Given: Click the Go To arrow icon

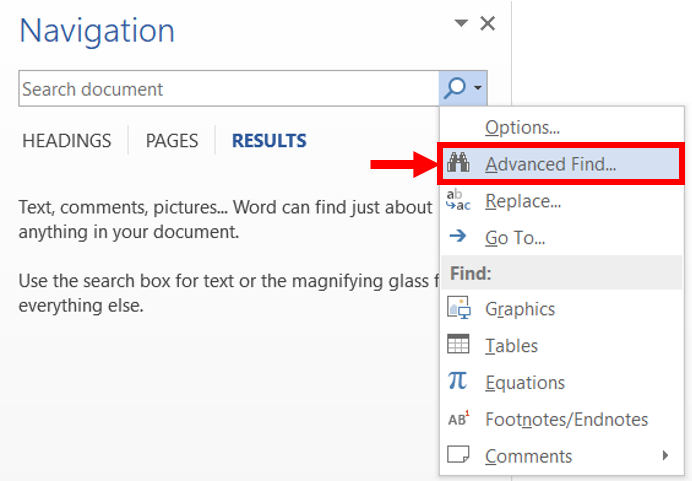Looking at the screenshot, I should [x=458, y=236].
